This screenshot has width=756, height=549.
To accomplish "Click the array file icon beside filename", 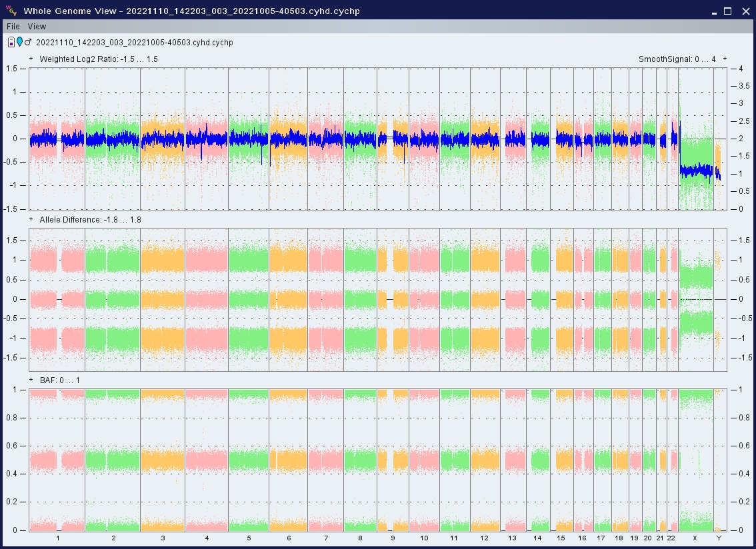I will (x=11, y=42).
